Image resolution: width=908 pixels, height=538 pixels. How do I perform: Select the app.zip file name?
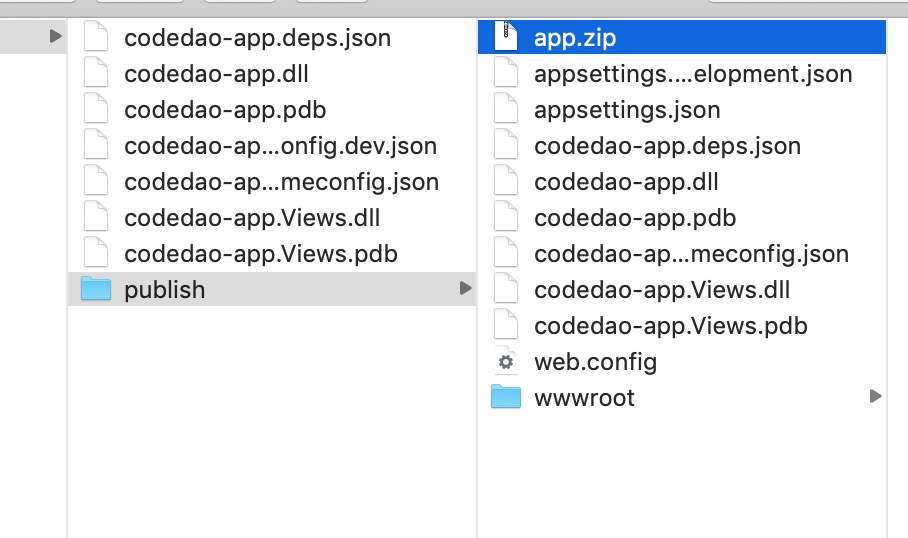coord(575,38)
